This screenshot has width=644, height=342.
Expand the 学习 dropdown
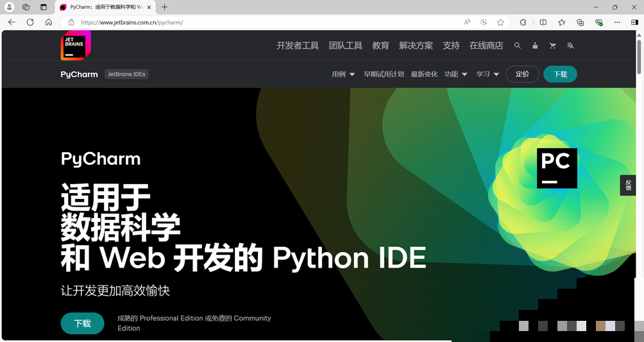(487, 74)
